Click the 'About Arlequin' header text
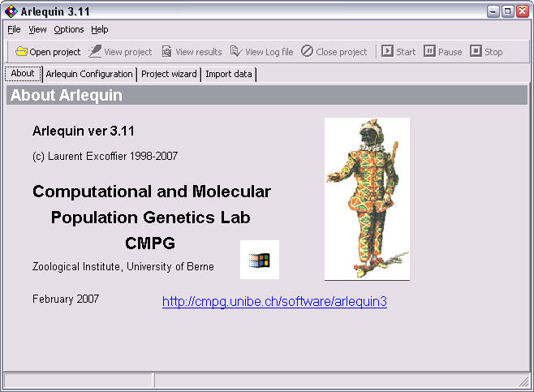The width and height of the screenshot is (534, 392). (67, 95)
